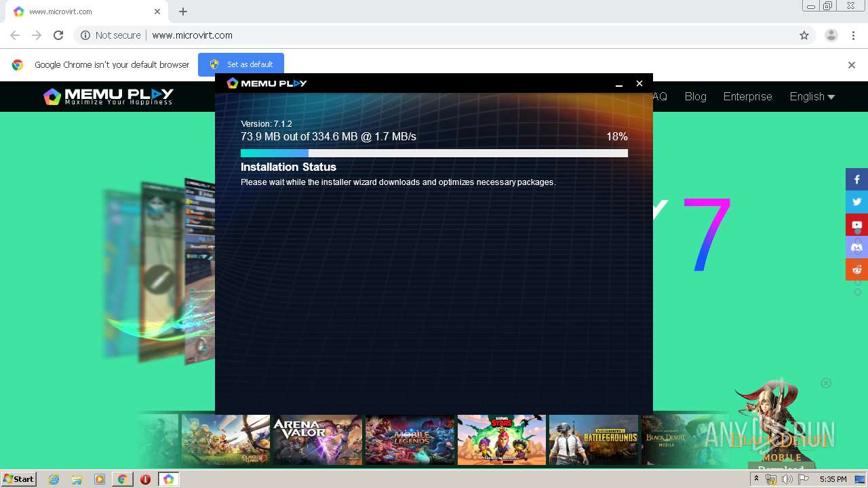Click the download progress bar
This screenshot has width=868, height=488.
tap(434, 153)
